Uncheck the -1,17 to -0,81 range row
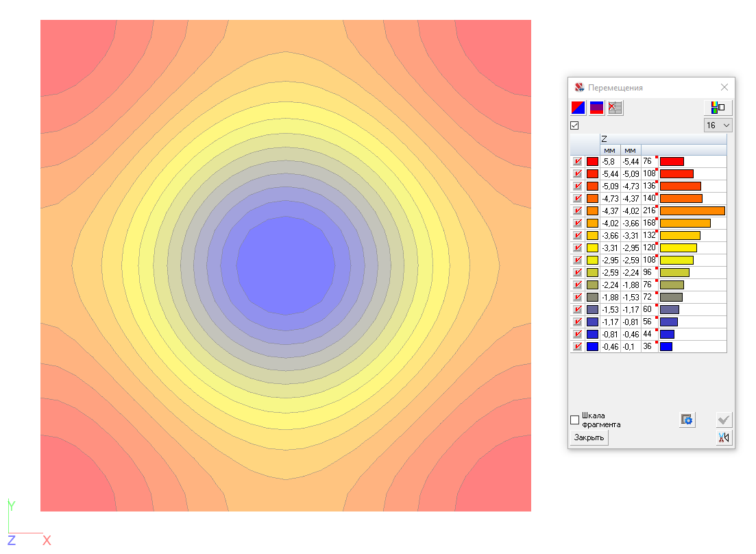 (x=577, y=322)
